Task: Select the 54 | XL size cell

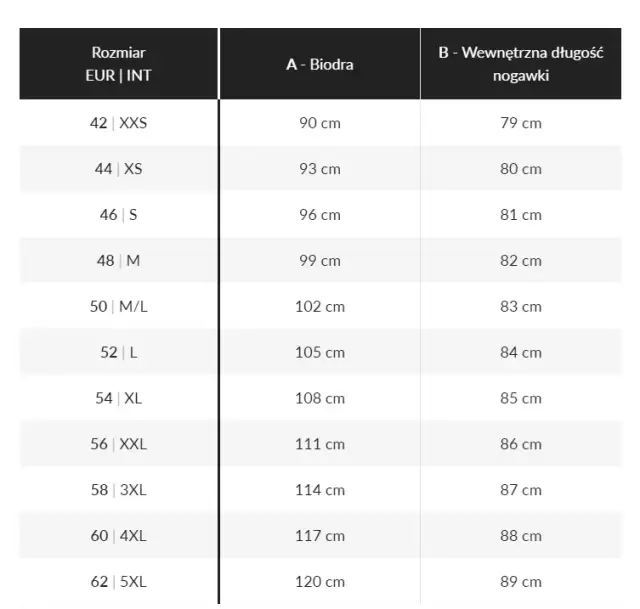Action: [x=118, y=398]
